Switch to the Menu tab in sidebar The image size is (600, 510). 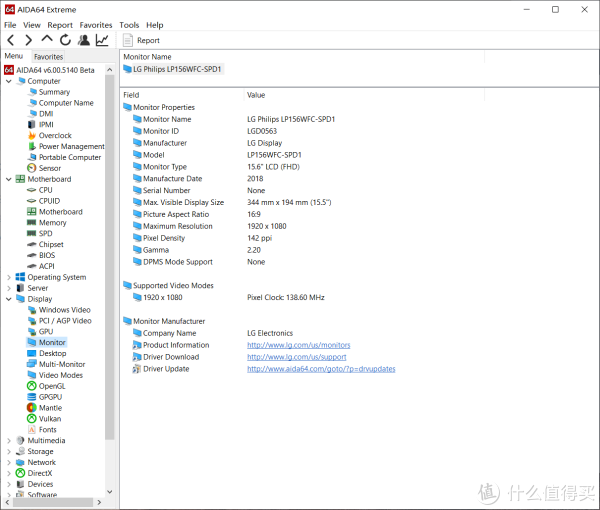[x=14, y=56]
